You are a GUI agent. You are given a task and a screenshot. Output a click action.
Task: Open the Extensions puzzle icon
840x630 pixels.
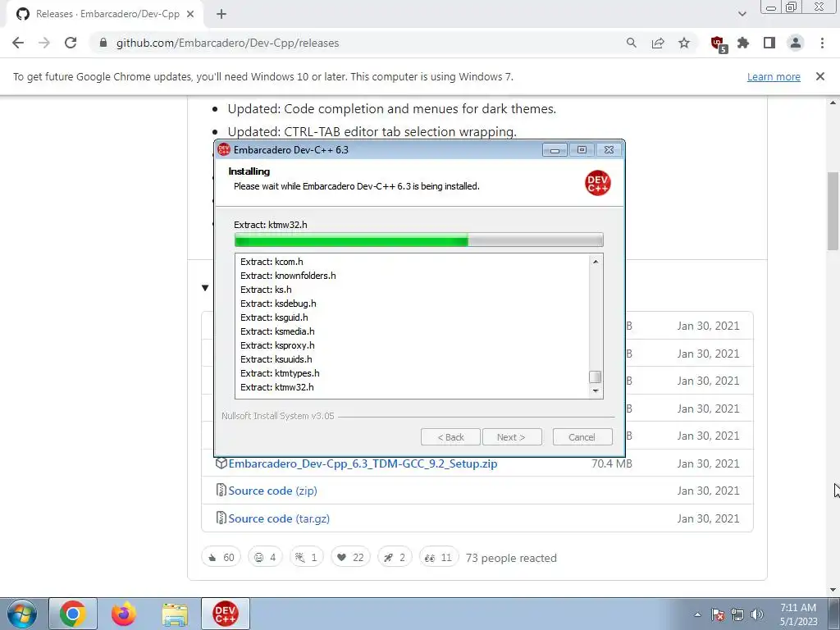[x=743, y=43]
